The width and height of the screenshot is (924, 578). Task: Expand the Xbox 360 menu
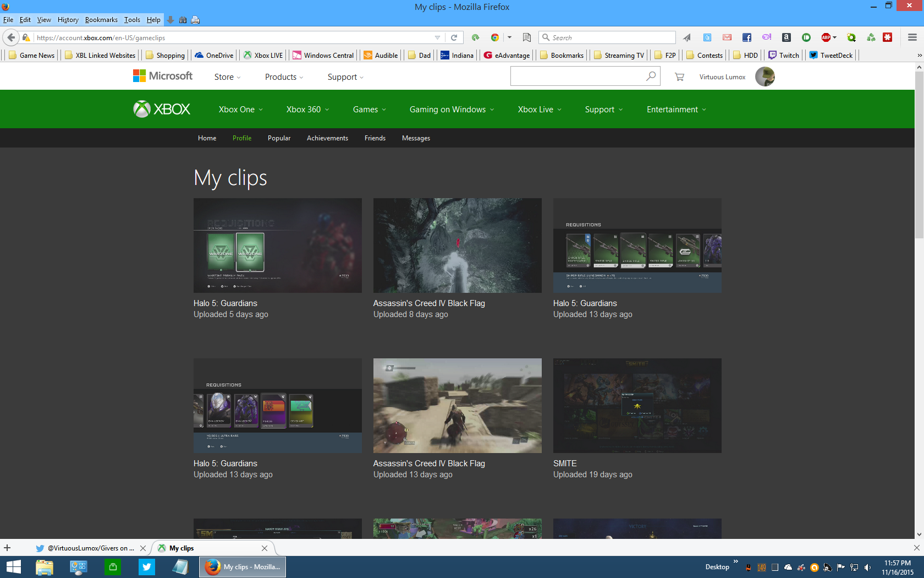[x=307, y=110]
